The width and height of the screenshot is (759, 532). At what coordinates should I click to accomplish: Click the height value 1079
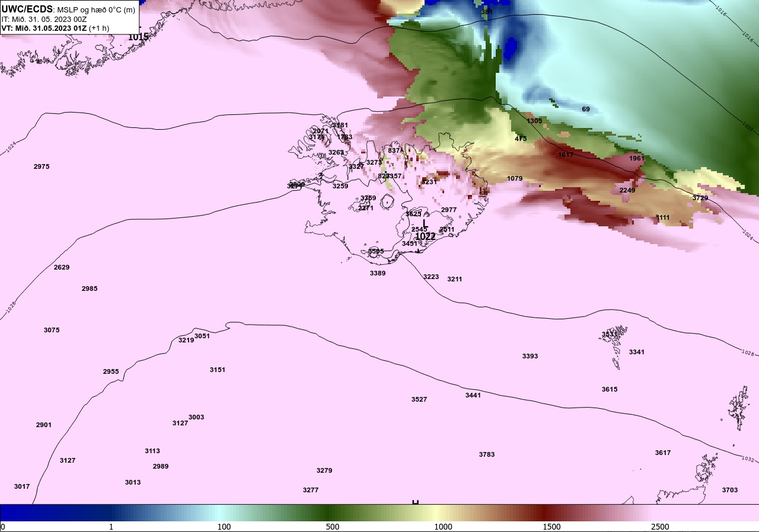[x=515, y=178]
